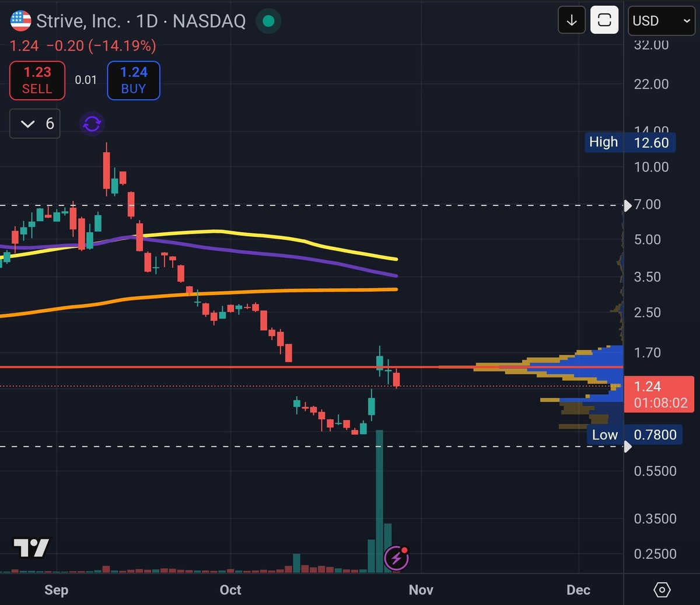Click the 0.01 spread value
The height and width of the screenshot is (605, 700).
point(86,80)
